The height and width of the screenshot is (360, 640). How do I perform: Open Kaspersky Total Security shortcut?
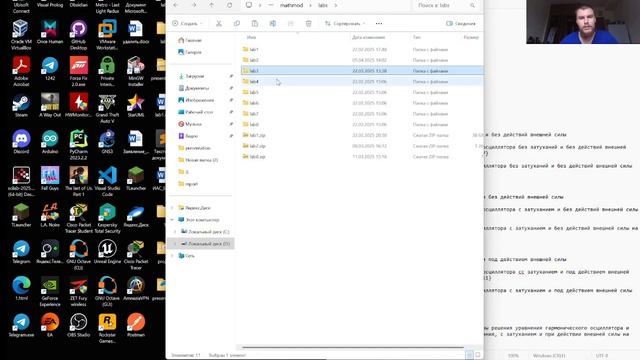[x=107, y=218]
